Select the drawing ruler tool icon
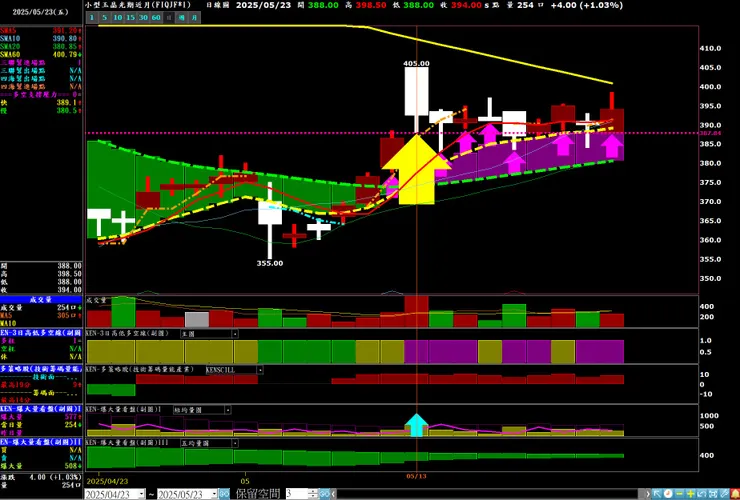Viewport: 740px width, 500px height. tap(724, 494)
